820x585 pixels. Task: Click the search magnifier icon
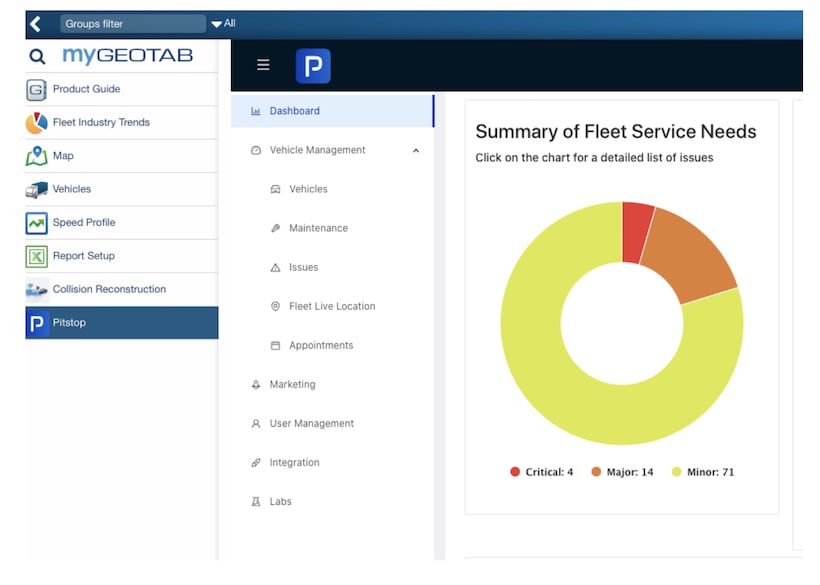point(37,56)
